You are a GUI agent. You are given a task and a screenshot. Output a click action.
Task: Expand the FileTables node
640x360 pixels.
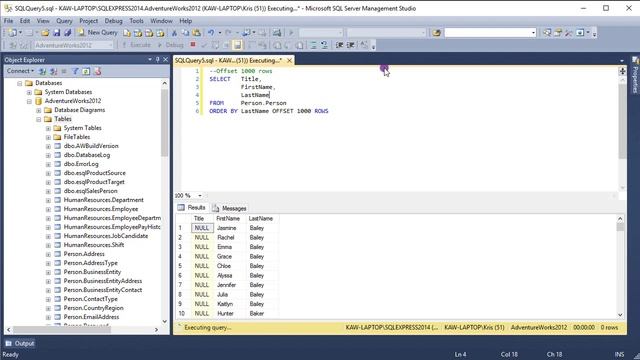tap(48, 137)
